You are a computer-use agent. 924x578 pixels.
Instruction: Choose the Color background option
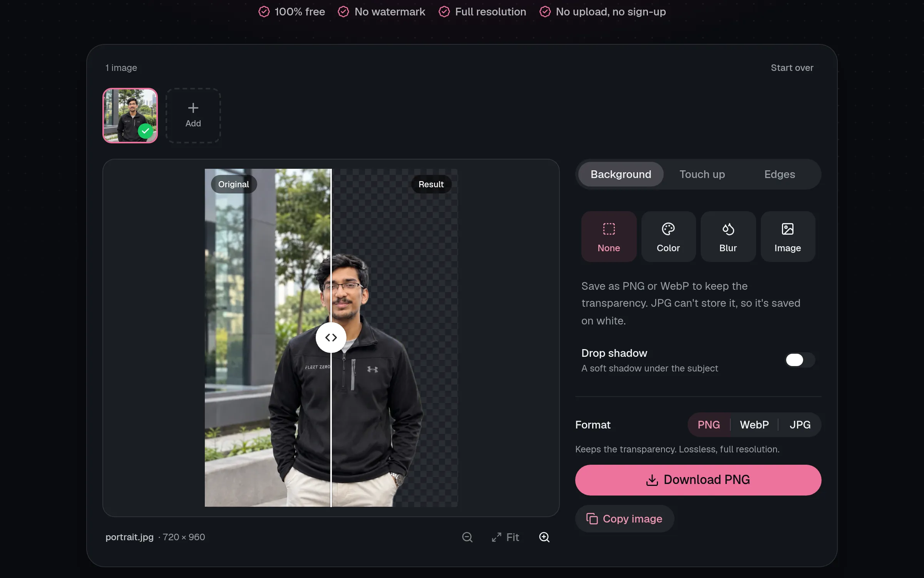[668, 237]
